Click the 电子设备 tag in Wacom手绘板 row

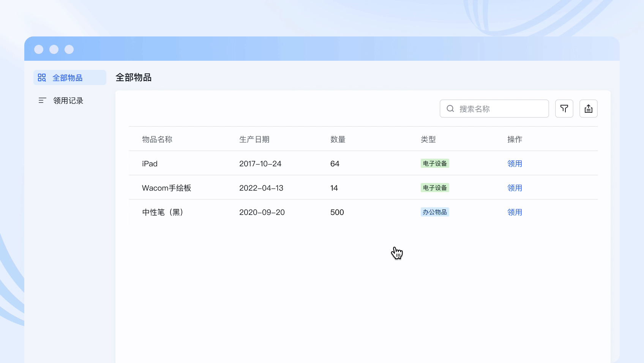(435, 188)
